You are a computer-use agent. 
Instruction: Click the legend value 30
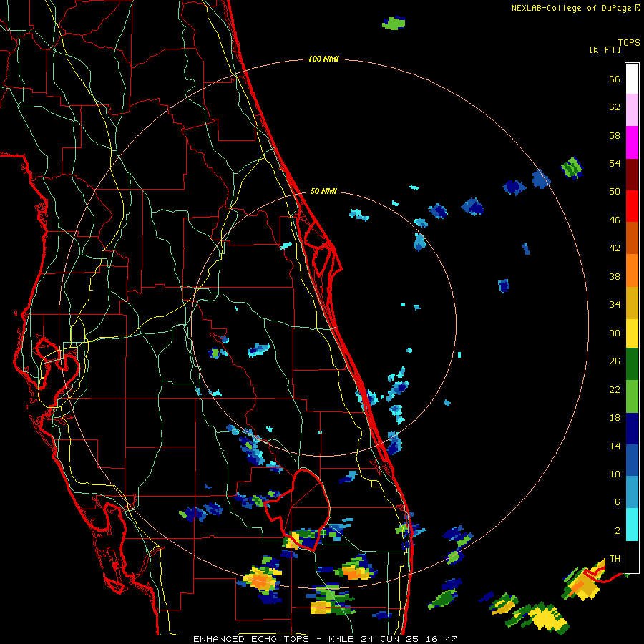(x=615, y=333)
